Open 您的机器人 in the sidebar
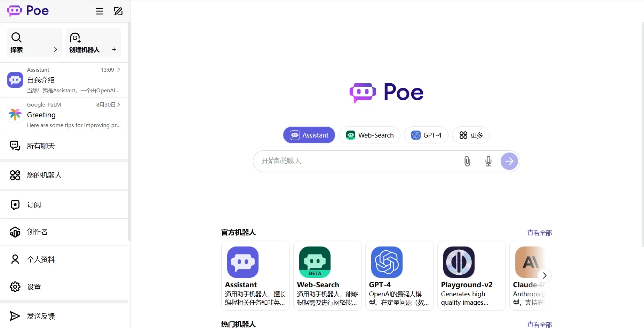The height and width of the screenshot is (328, 644). point(64,175)
